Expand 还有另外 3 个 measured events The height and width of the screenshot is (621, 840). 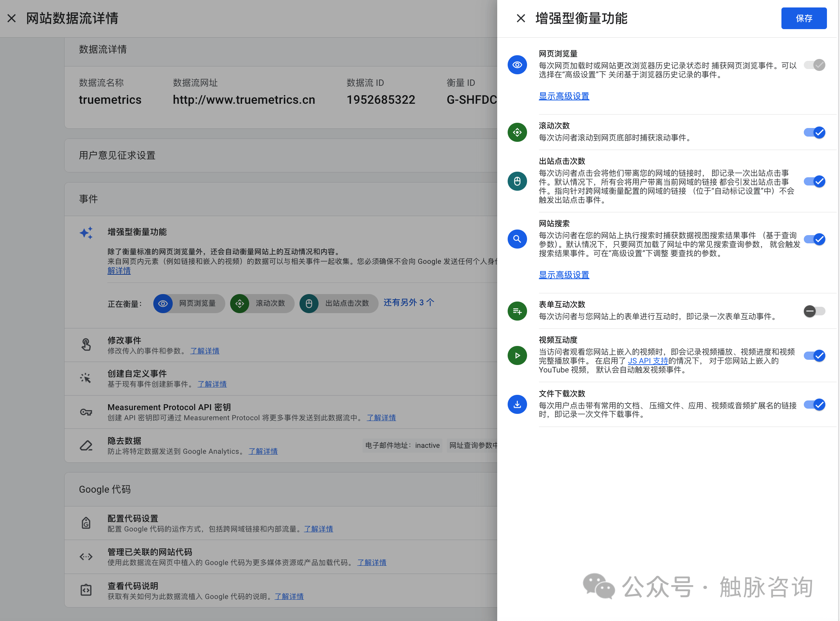pos(409,303)
